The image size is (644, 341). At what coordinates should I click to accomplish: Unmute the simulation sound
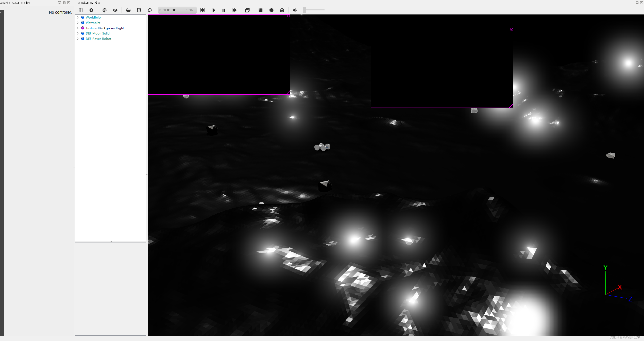point(295,10)
